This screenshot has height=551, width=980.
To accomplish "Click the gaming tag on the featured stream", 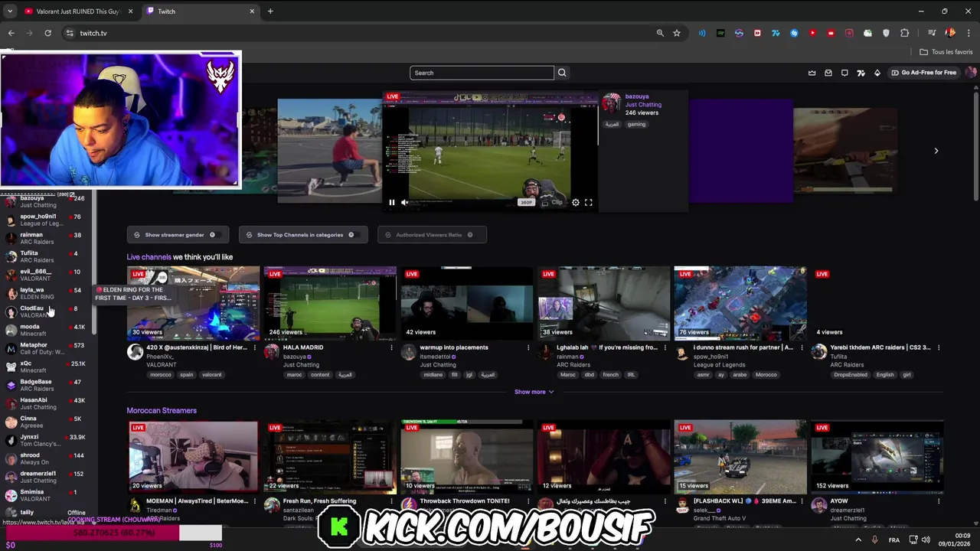I will click(637, 124).
